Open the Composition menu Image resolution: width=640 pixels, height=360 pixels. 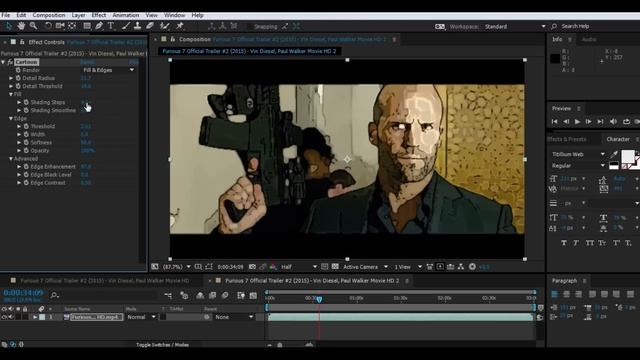[49, 16]
